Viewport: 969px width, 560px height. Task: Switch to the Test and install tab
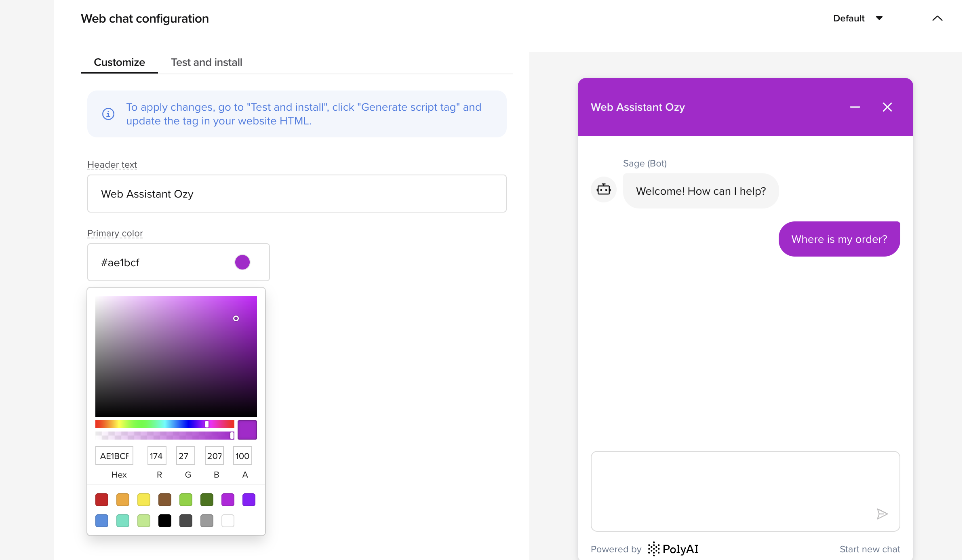[206, 62]
